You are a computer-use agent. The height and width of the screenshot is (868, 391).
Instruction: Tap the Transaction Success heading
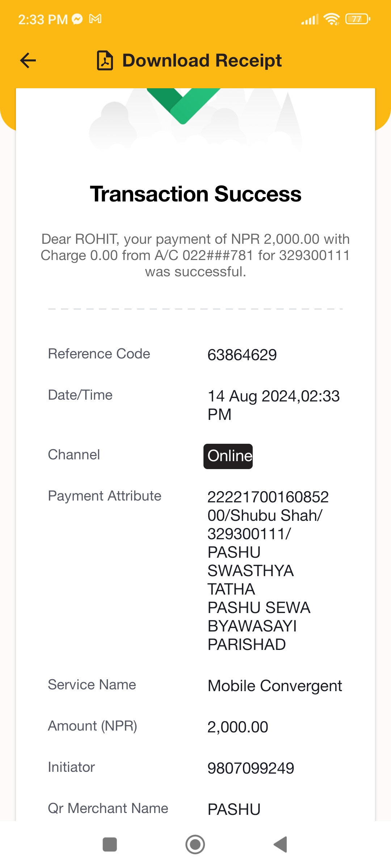coord(195,194)
